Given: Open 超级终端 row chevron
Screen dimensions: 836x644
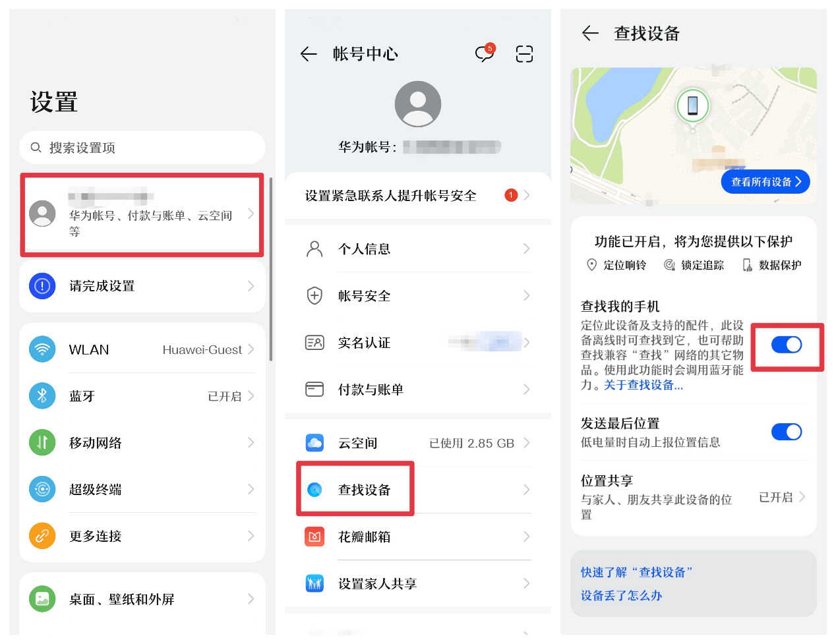Looking at the screenshot, I should (x=251, y=489).
